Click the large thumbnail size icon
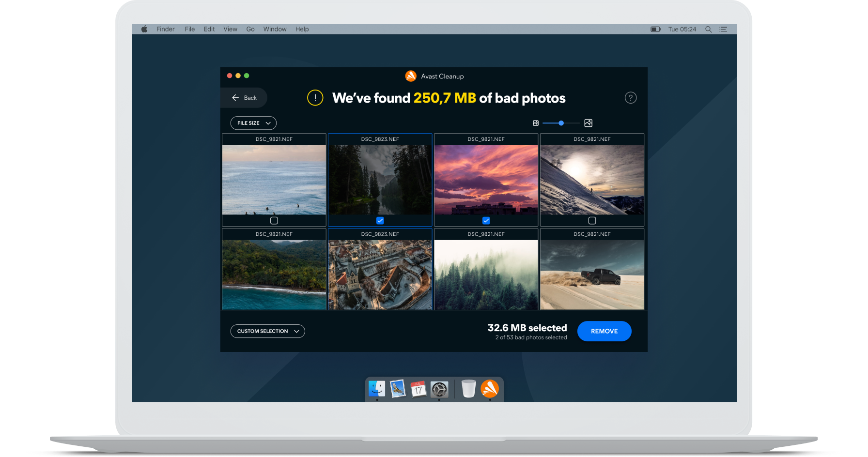 588,123
